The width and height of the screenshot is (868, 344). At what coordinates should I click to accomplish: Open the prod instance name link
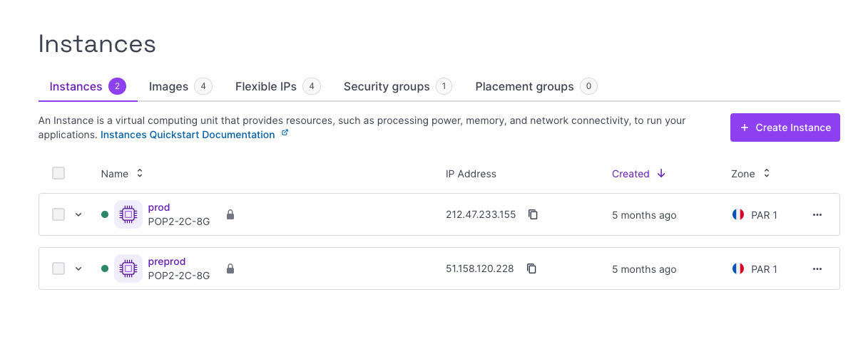coord(159,207)
